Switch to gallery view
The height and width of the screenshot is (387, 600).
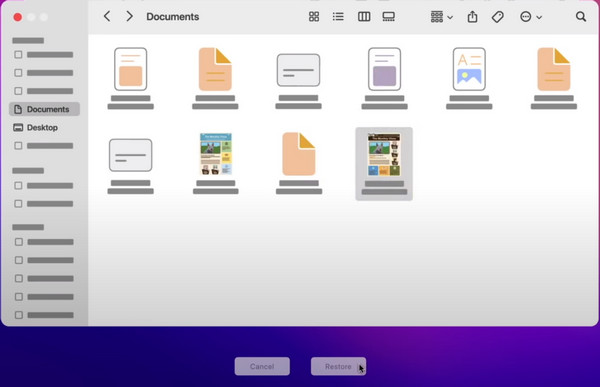388,16
